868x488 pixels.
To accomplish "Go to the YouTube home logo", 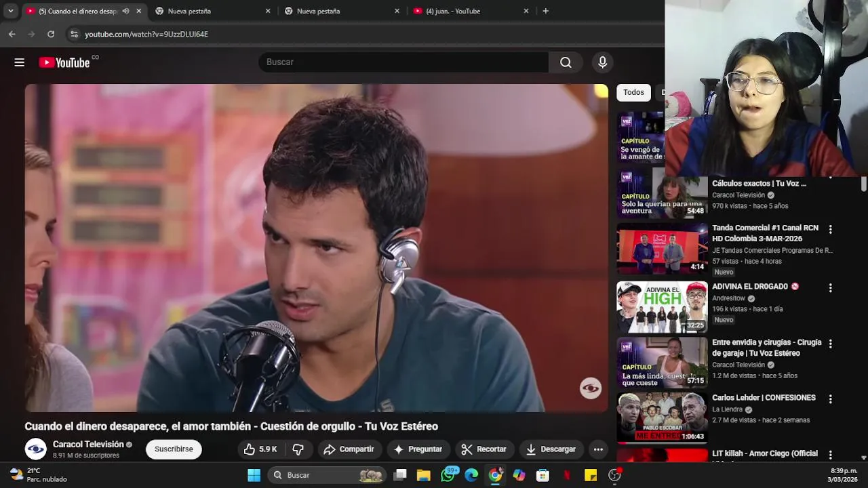I will tap(64, 62).
